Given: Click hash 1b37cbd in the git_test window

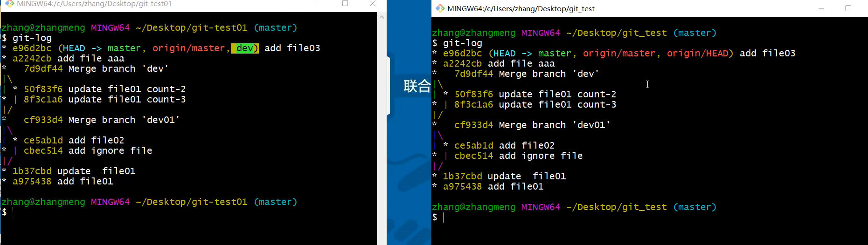Looking at the screenshot, I should [463, 176].
